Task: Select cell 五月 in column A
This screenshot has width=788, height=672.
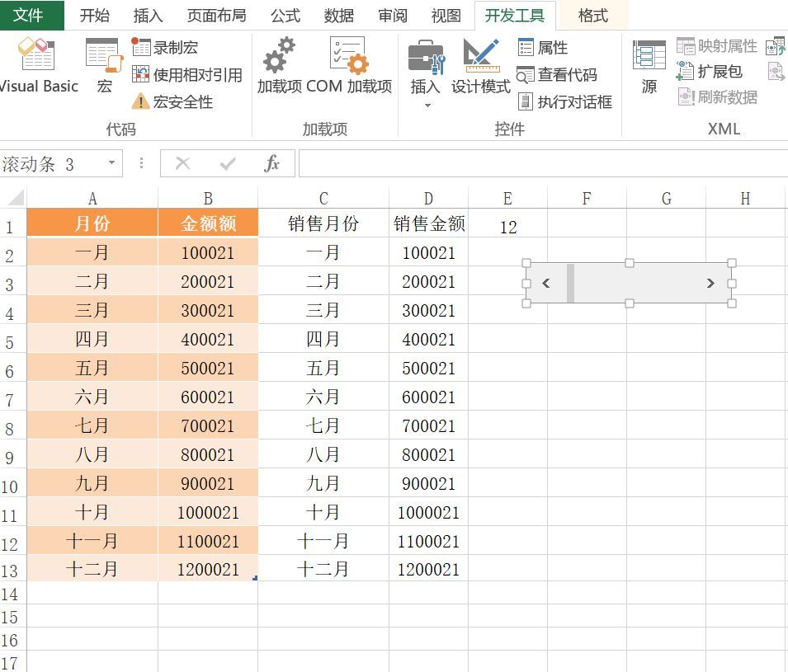Action: tap(92, 368)
